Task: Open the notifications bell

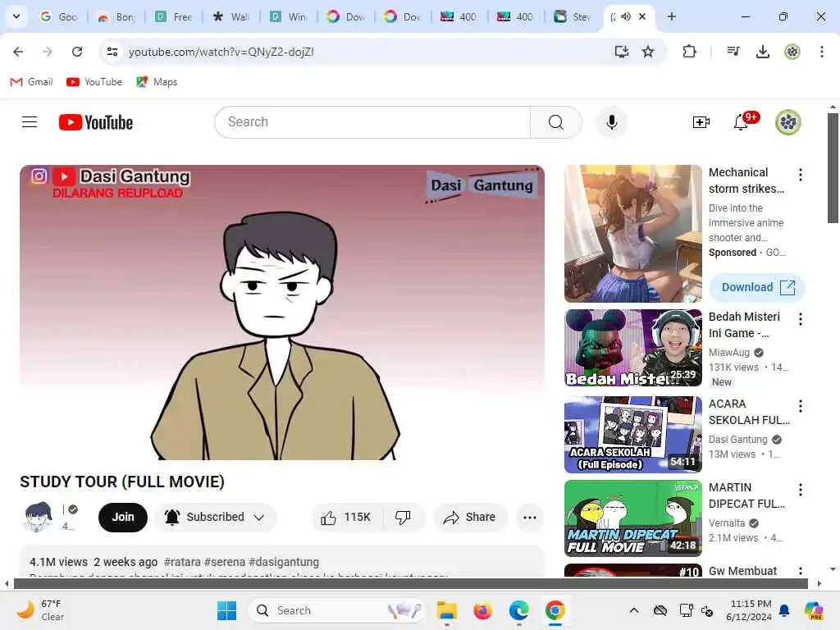Action: pyautogui.click(x=741, y=122)
